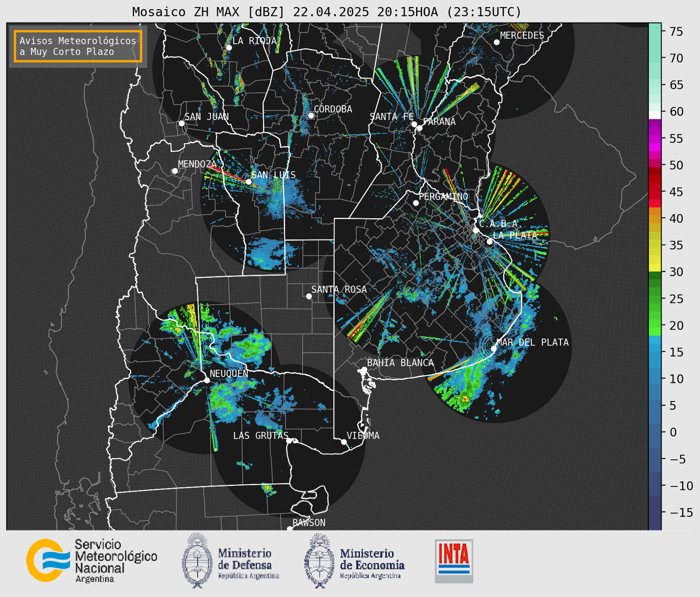Click the La Plata city marker dot
The height and width of the screenshot is (597, 700).
[x=490, y=242]
